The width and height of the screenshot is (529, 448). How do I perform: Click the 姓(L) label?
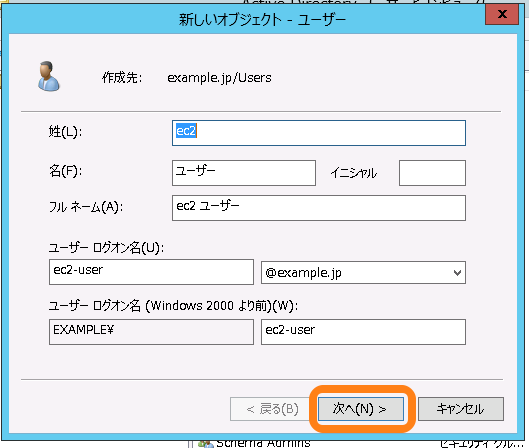(65, 132)
